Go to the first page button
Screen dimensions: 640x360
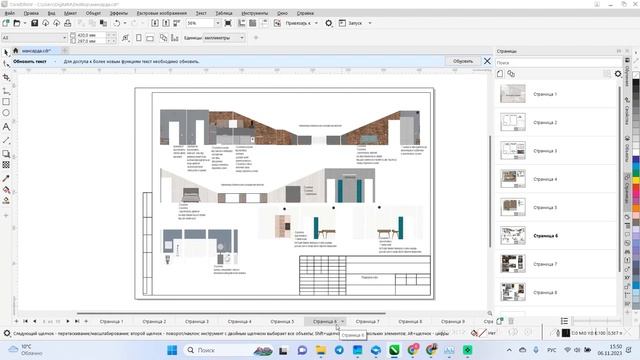tap(25, 322)
